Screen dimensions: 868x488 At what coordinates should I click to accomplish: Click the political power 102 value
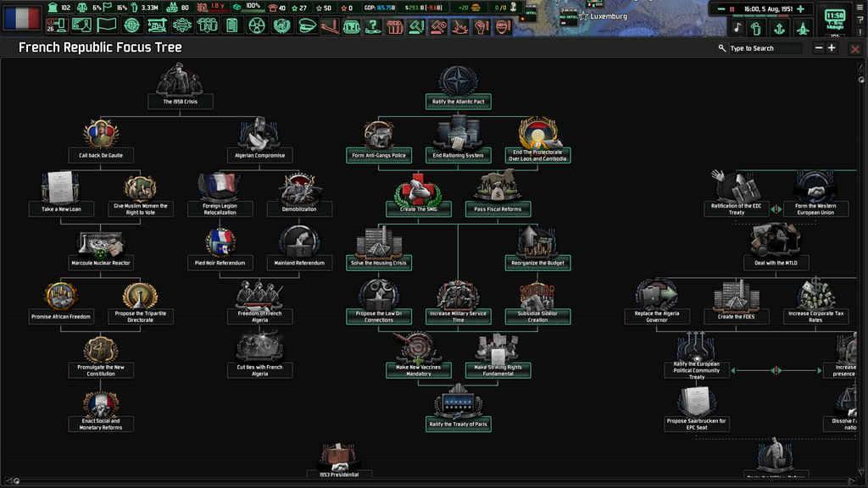pyautogui.click(x=66, y=8)
